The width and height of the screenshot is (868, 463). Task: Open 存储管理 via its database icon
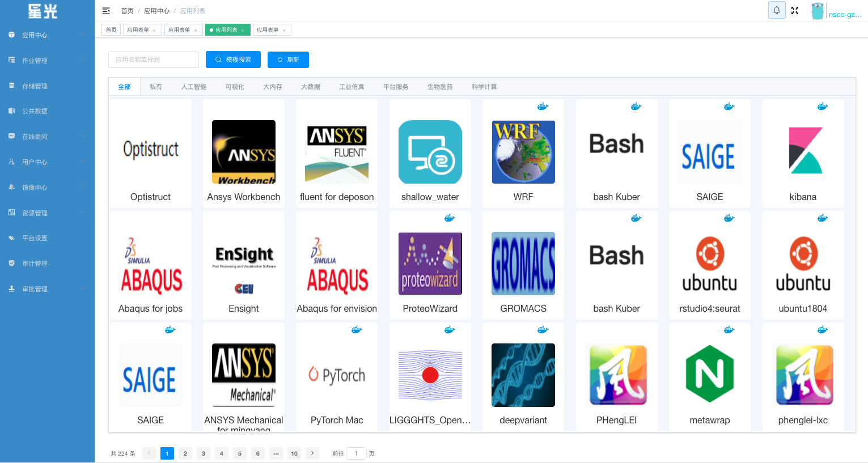11,86
